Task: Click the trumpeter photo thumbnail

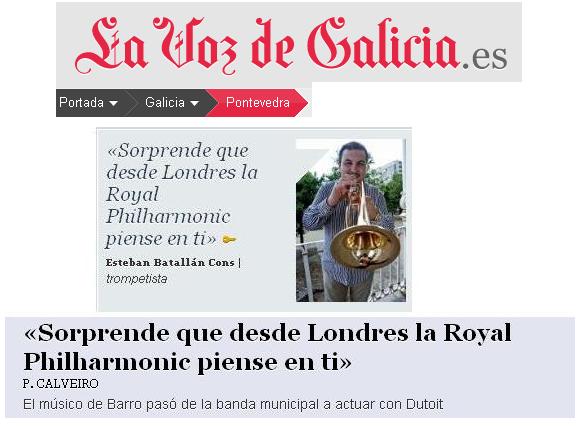Action: click(x=351, y=220)
